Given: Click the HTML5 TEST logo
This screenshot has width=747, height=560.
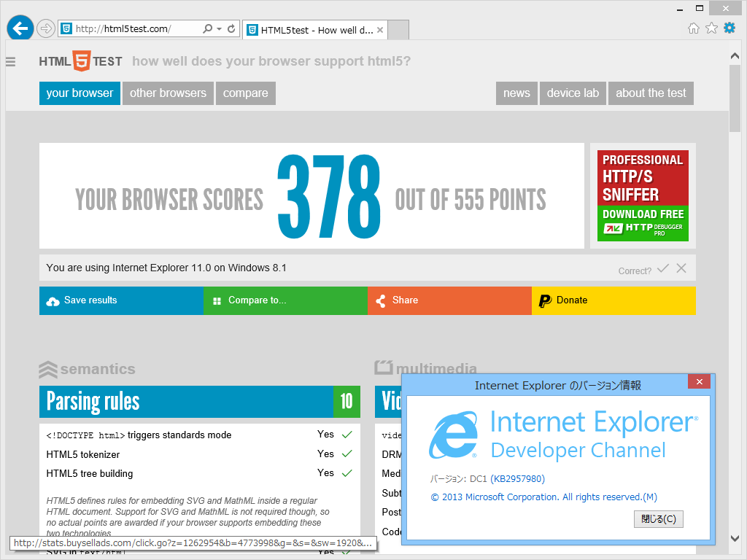Looking at the screenshot, I should tap(80, 61).
